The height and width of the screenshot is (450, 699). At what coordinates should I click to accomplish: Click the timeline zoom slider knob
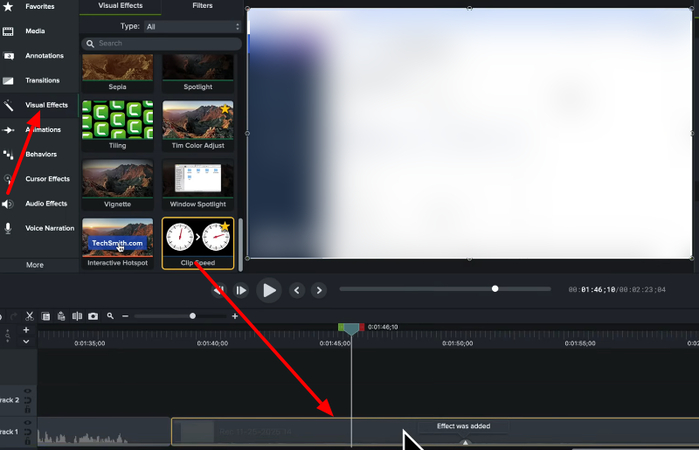(193, 316)
